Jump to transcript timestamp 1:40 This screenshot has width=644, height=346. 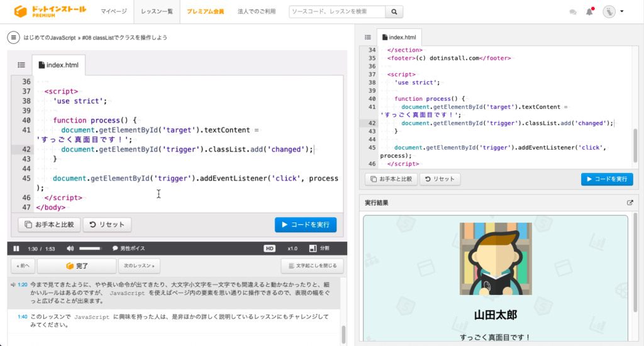pyautogui.click(x=22, y=317)
